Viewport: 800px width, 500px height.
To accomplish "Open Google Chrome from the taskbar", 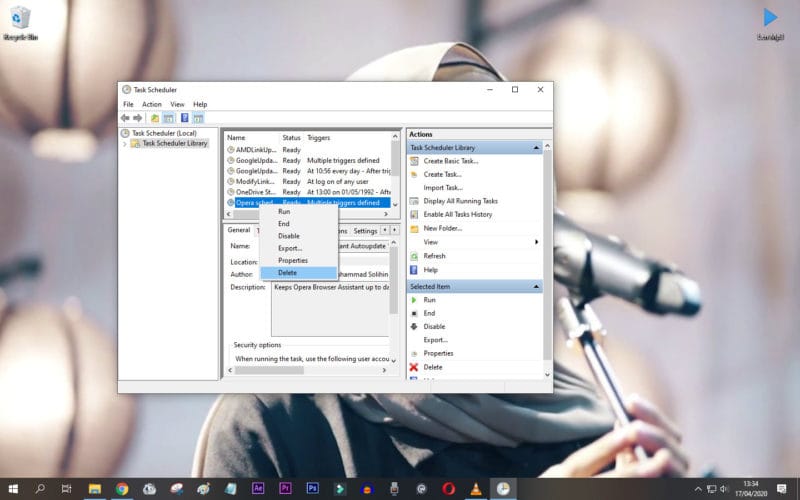I will click(122, 489).
